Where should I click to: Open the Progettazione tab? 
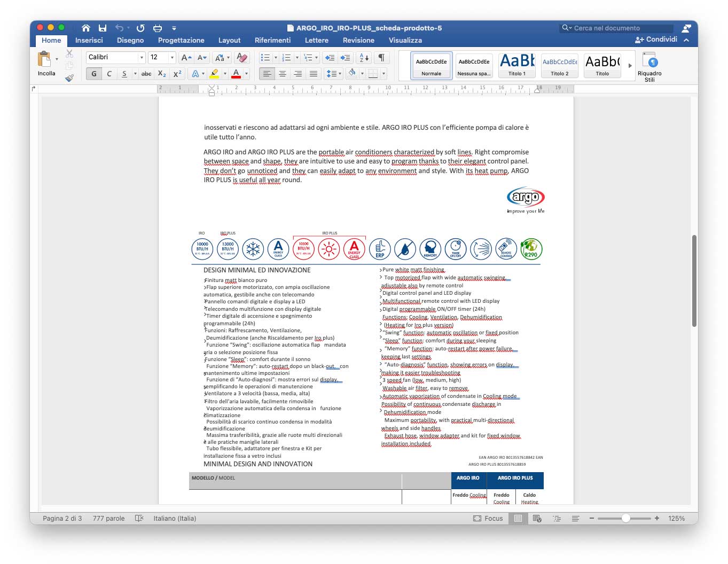[181, 40]
